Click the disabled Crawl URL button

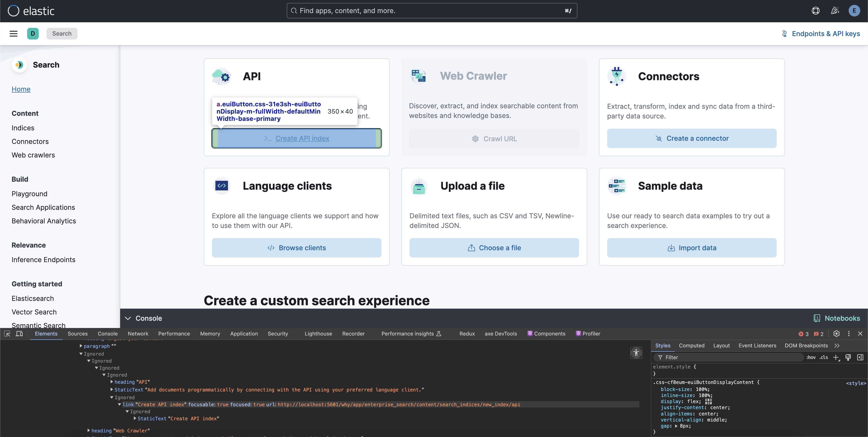click(x=494, y=139)
